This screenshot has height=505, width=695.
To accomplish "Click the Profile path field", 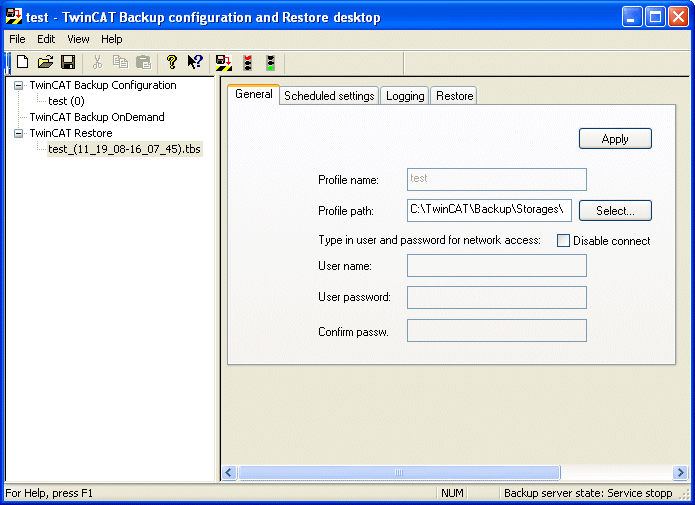I will point(489,210).
